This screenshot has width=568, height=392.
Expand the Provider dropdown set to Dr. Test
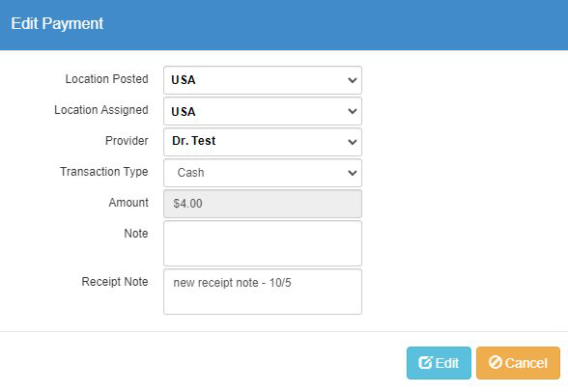263,142
